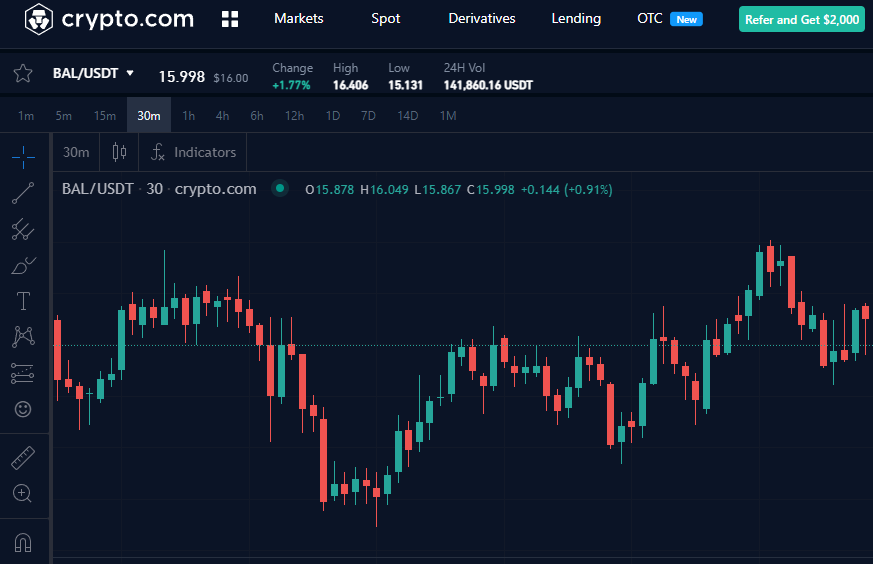Toggle magnet mode
The width and height of the screenshot is (873, 564).
pos(23,542)
